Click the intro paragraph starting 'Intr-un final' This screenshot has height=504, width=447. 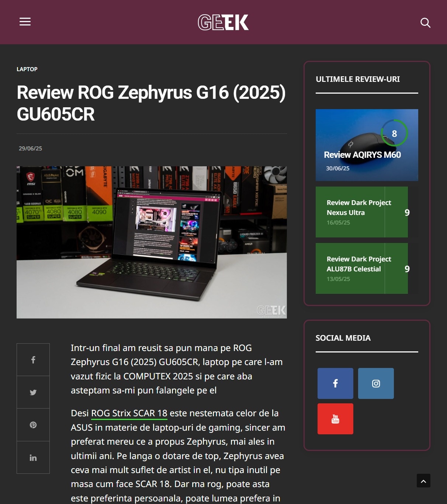pos(177,369)
